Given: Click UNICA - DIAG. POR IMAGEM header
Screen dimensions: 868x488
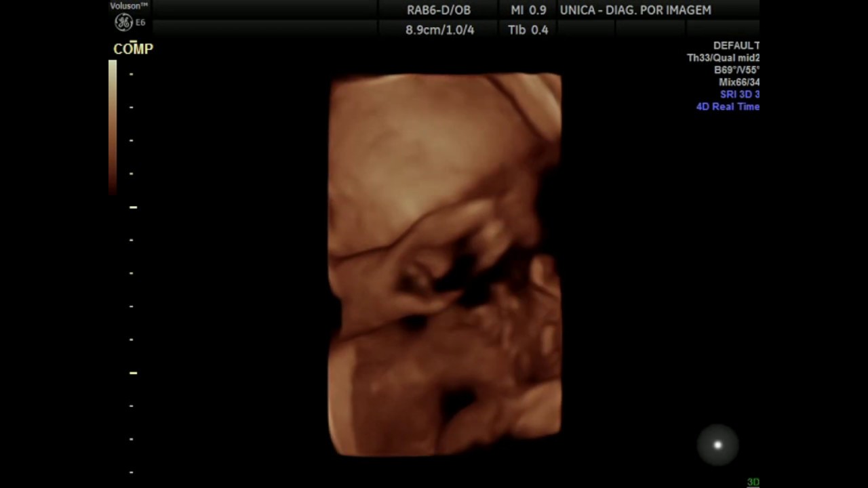Looking at the screenshot, I should point(635,10).
